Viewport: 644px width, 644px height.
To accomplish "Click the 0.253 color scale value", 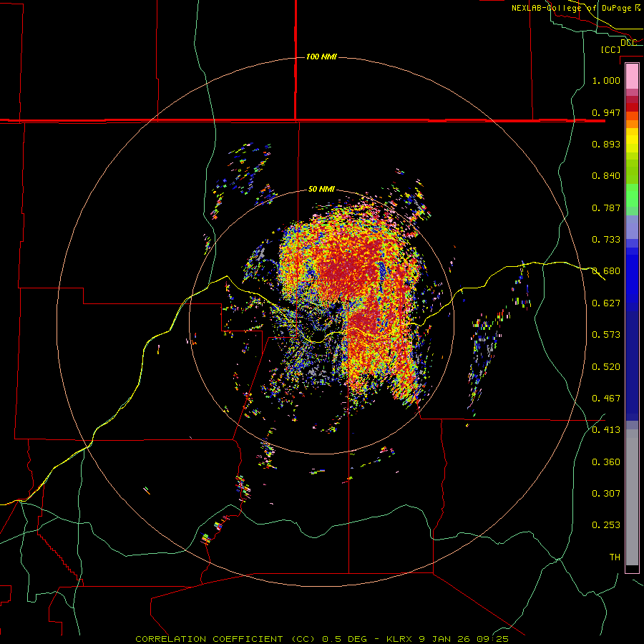I will click(x=606, y=525).
